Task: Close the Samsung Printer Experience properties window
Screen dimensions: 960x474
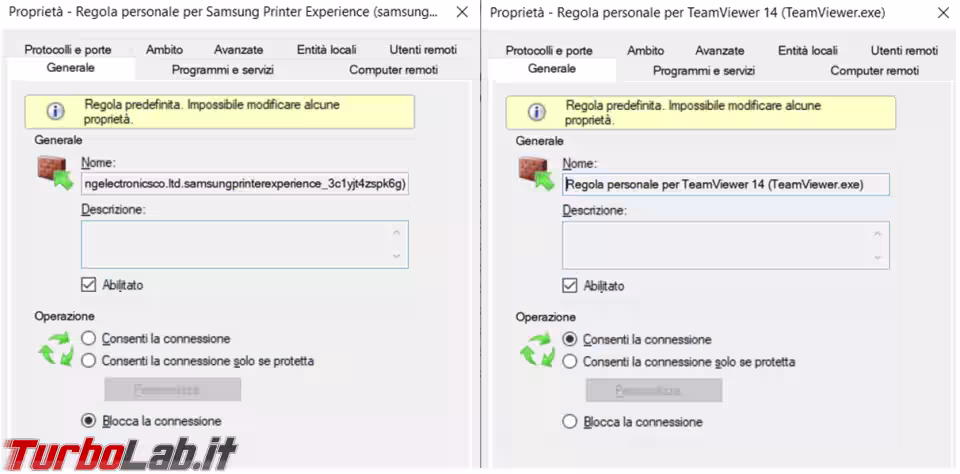Action: pos(463,12)
